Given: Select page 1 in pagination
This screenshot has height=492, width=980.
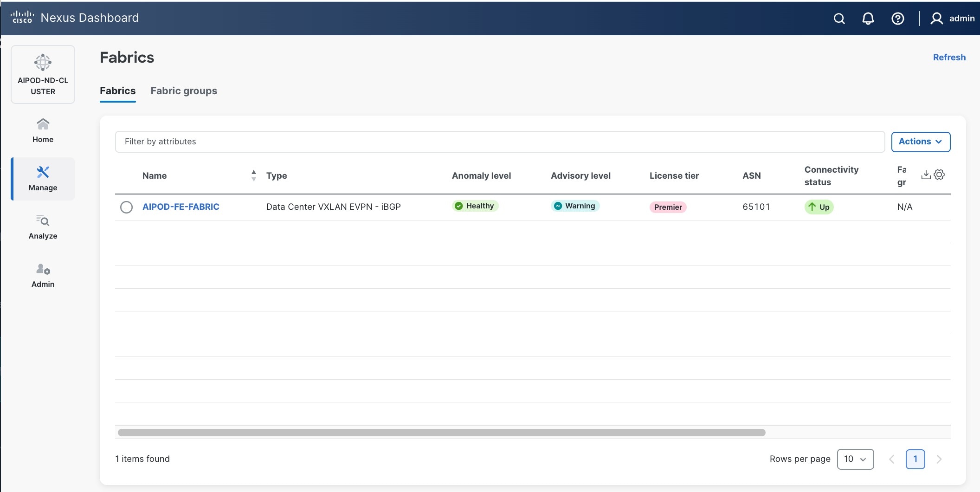Looking at the screenshot, I should point(915,459).
